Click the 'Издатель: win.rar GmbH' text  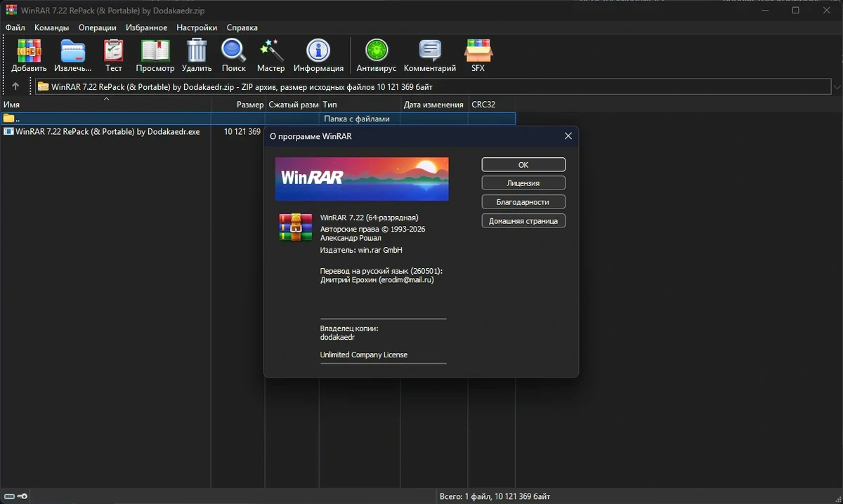pos(361,250)
